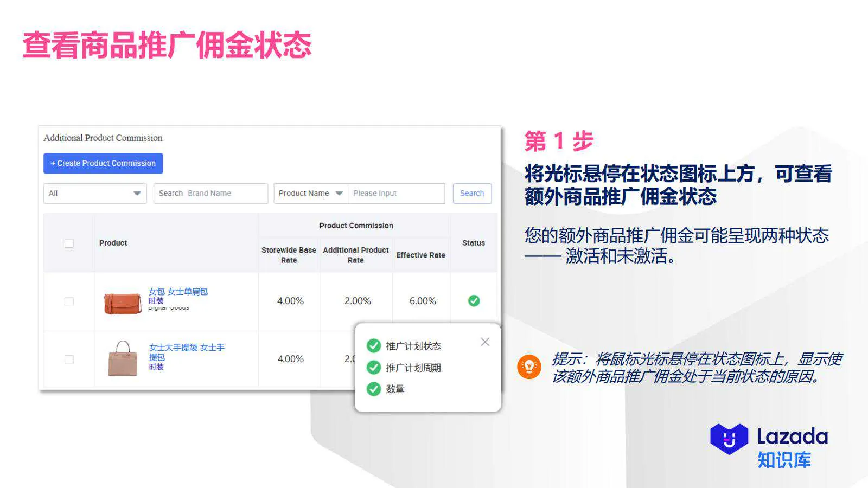Click the 推广计划状态 green checkmark icon
This screenshot has width=868, height=488.
click(x=374, y=345)
